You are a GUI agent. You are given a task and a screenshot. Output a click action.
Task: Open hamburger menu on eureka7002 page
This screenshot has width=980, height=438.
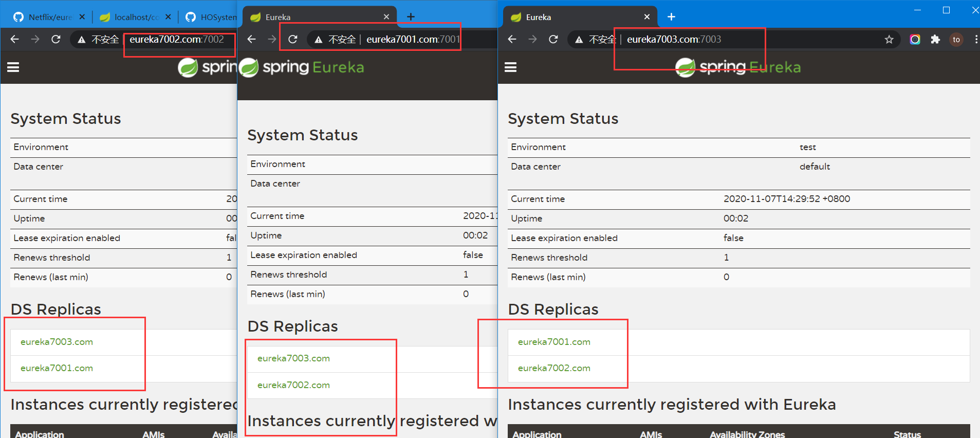point(13,67)
